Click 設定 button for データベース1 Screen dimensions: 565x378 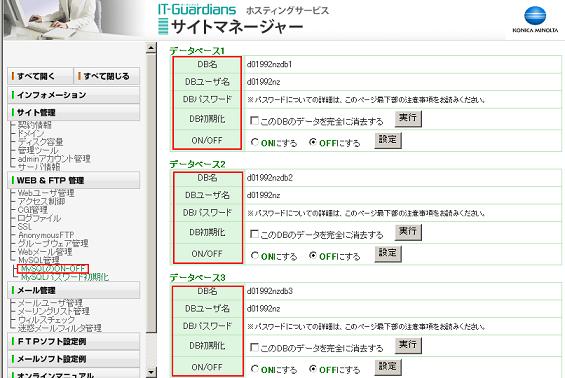coord(388,140)
